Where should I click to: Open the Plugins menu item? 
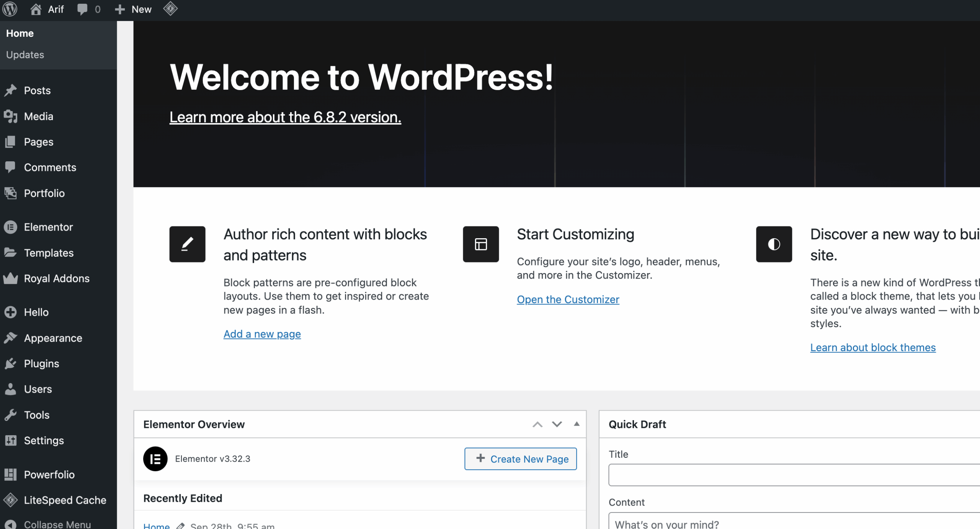(41, 364)
